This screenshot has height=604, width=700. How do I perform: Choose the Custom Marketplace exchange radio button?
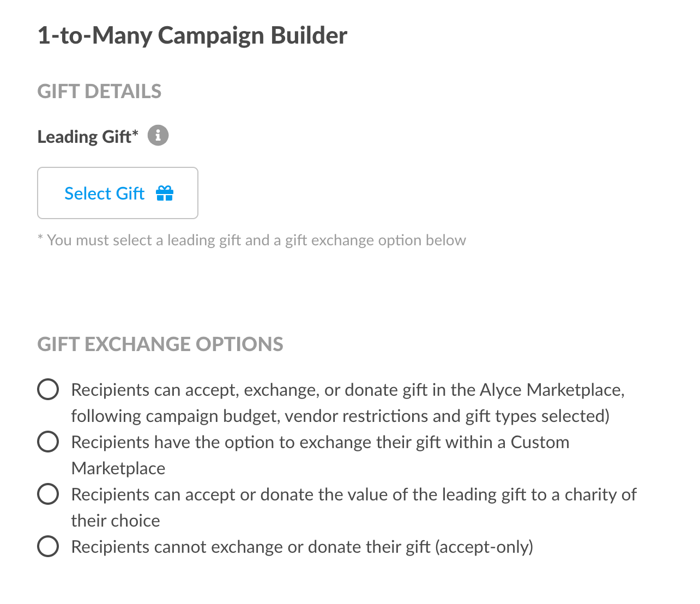(x=48, y=442)
